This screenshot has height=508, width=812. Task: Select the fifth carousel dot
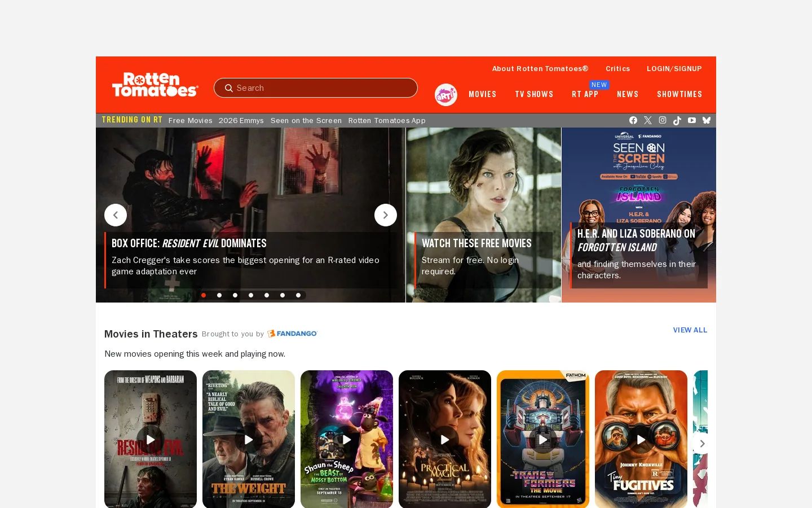point(267,295)
